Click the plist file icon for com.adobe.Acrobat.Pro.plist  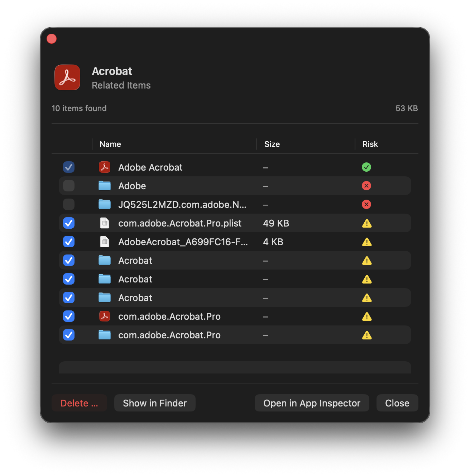click(x=105, y=223)
